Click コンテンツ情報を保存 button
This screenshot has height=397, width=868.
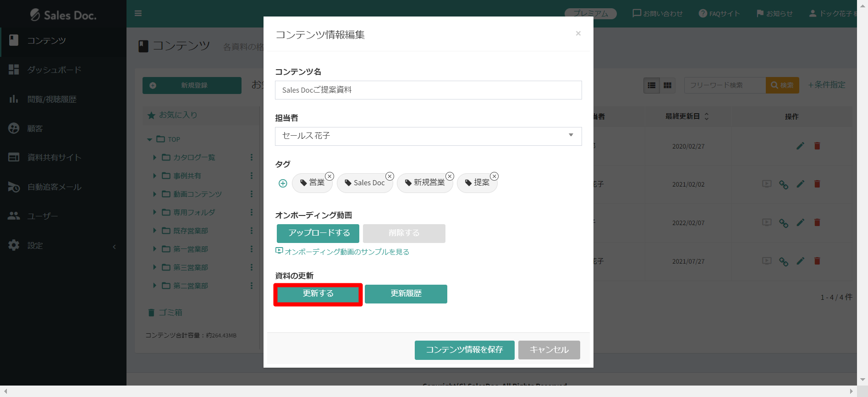pos(464,350)
